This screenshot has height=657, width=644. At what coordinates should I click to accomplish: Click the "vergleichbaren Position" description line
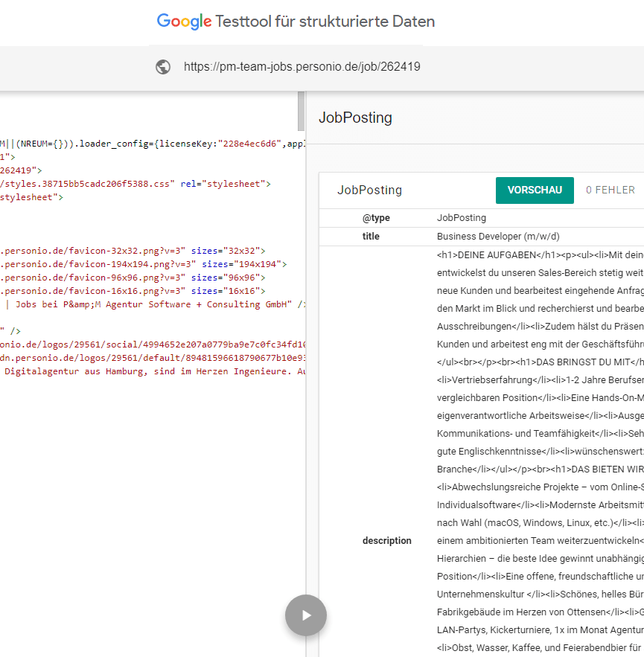coord(541,397)
